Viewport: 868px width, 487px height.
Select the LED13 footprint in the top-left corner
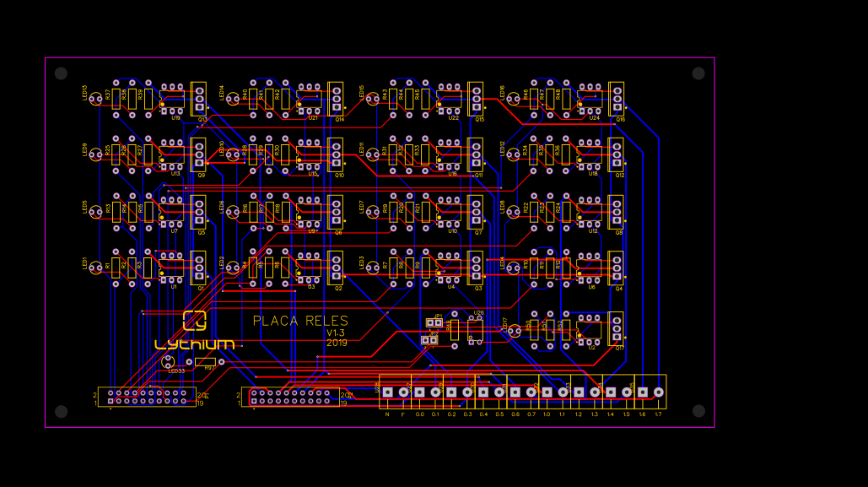click(x=95, y=97)
